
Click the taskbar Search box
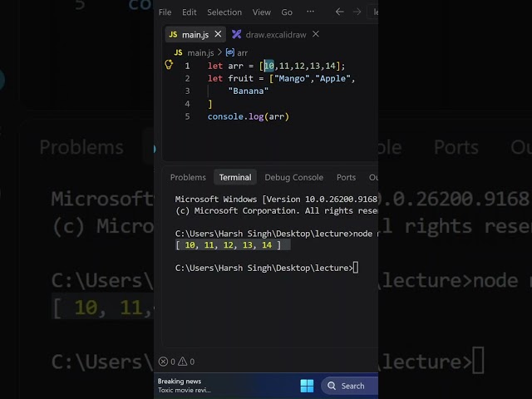[x=350, y=386]
